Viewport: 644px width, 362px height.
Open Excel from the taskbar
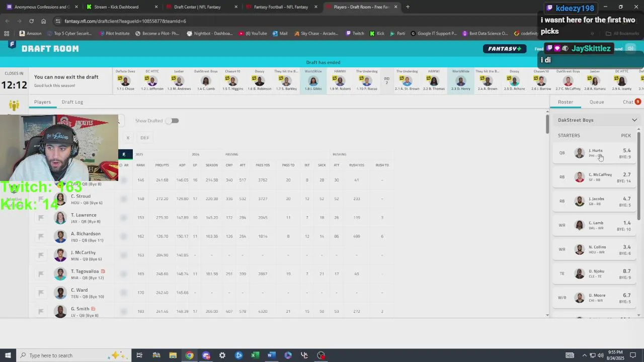[255, 355]
